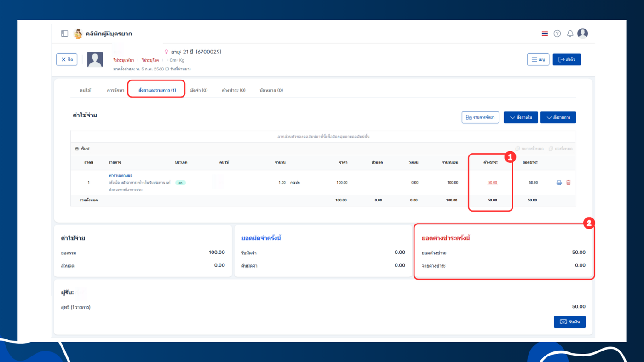Open notifications bell

[570, 34]
